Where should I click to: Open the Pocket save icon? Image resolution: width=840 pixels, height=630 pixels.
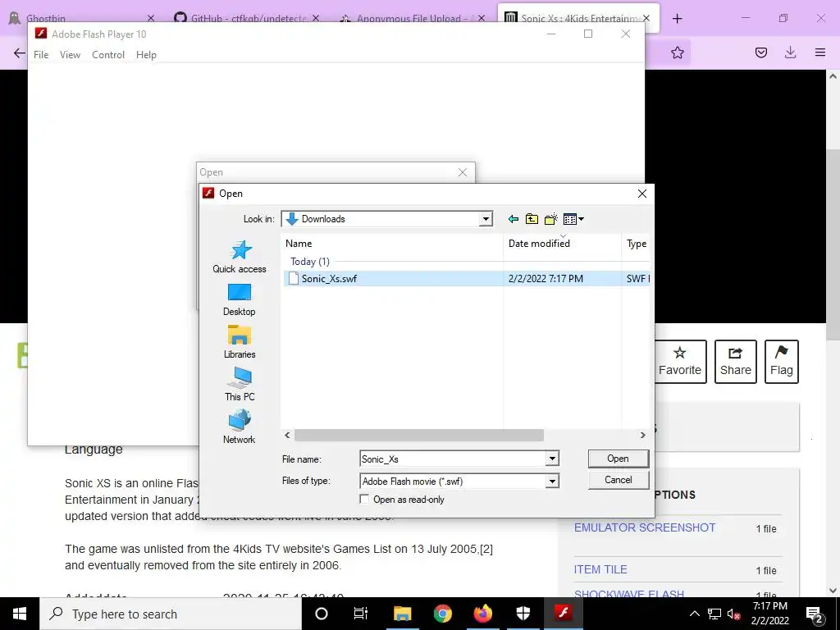pyautogui.click(x=761, y=52)
